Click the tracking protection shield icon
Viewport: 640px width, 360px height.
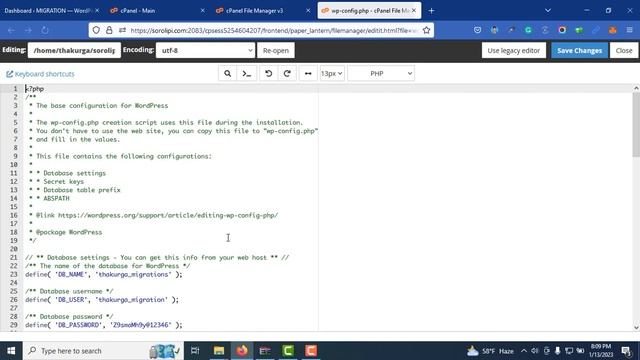tap(96, 30)
